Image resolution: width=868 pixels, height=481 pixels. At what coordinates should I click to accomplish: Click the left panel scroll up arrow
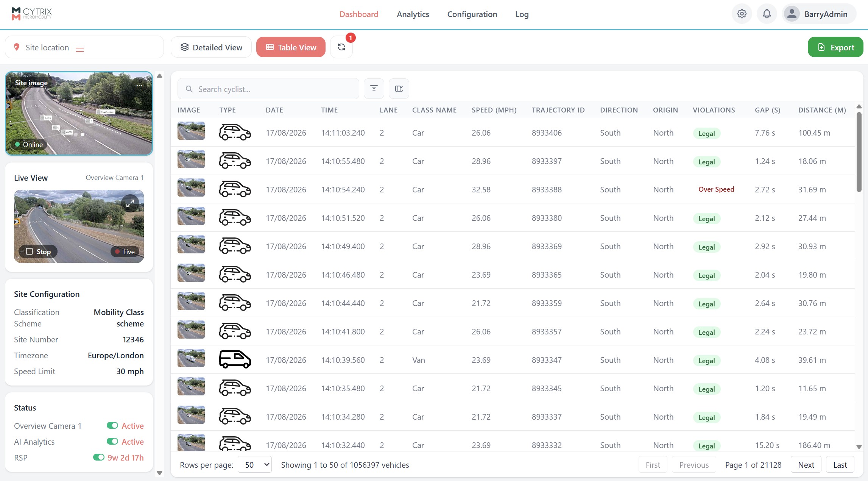pyautogui.click(x=159, y=76)
